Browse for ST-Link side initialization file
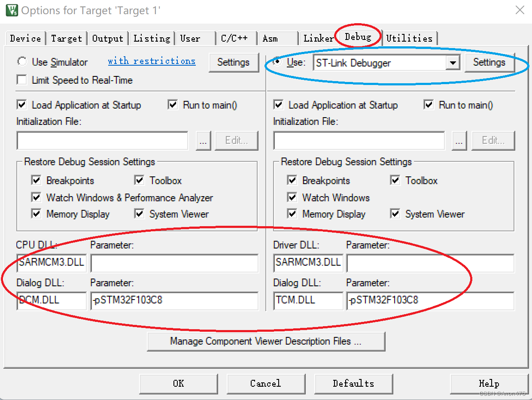Screen dimensions: 532x400 click(459, 141)
